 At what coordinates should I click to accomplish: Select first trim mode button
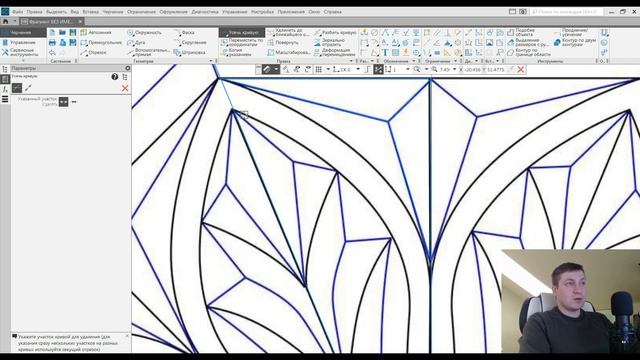[x=17, y=88]
